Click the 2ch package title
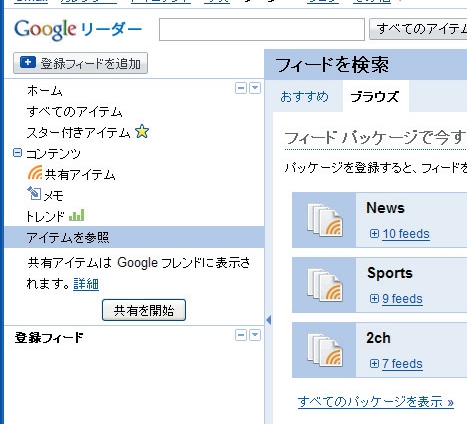Viewport: 467px width, 424px height. (x=378, y=338)
